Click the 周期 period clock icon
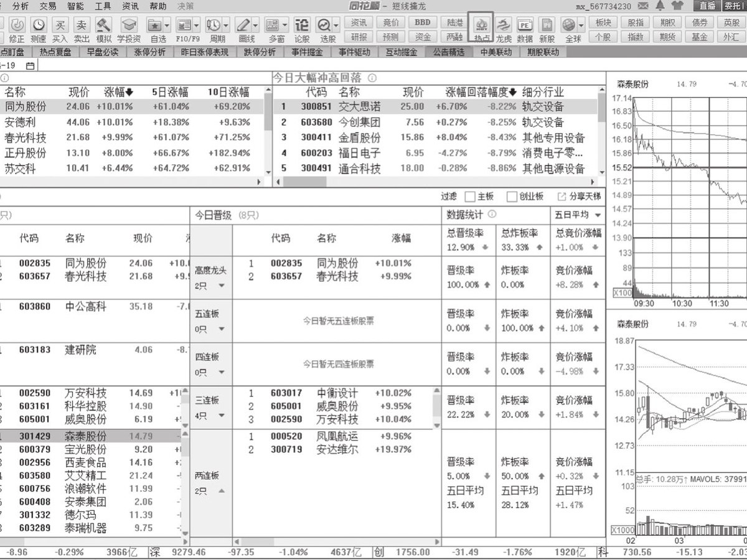 click(214, 26)
